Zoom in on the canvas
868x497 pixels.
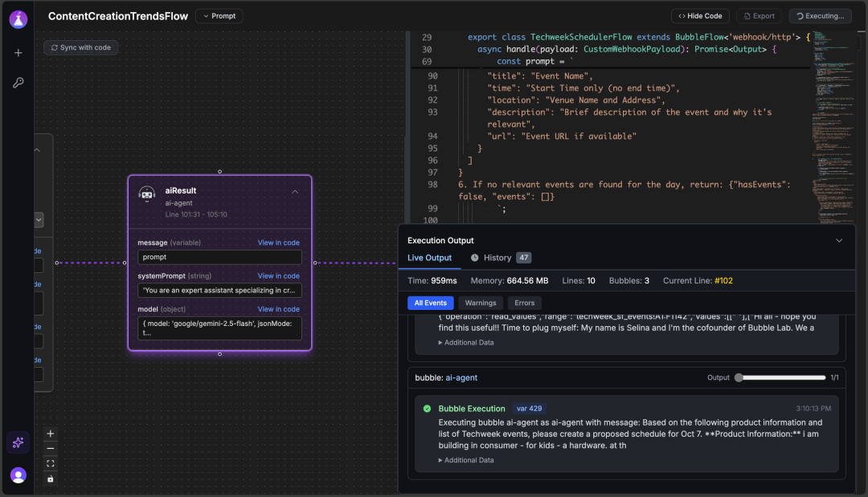click(51, 434)
